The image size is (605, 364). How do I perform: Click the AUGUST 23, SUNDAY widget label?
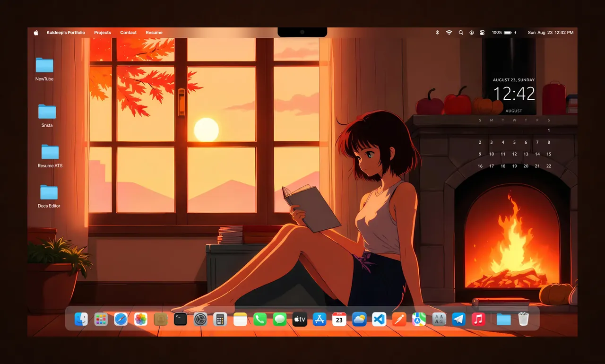[514, 80]
